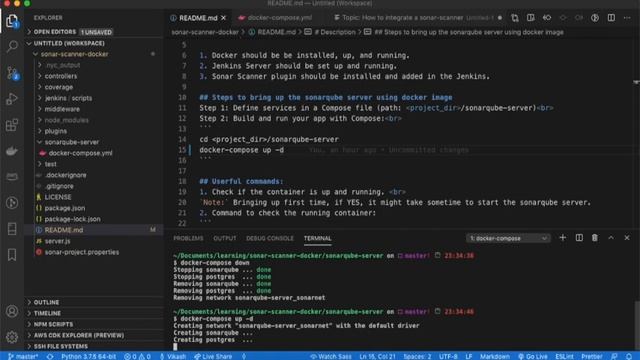Switch to the docker-compose.yml editor tab
The width and height of the screenshot is (640, 360).
(x=279, y=18)
